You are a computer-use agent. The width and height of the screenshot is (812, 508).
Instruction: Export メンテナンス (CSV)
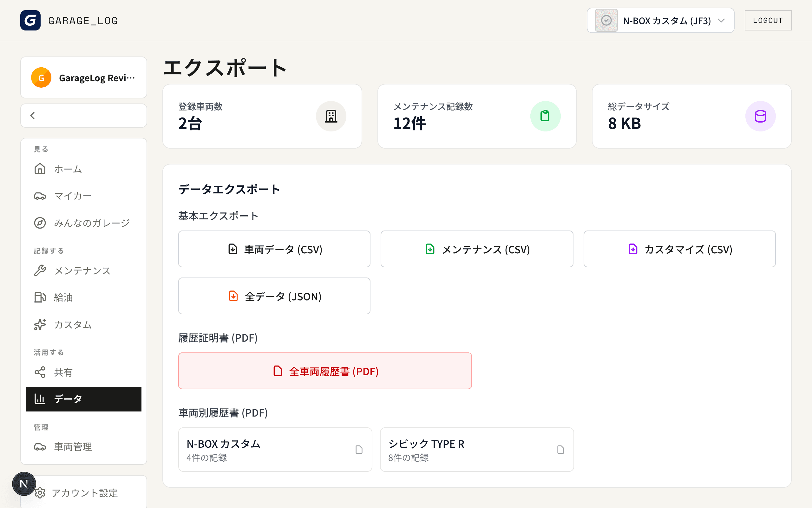click(477, 249)
